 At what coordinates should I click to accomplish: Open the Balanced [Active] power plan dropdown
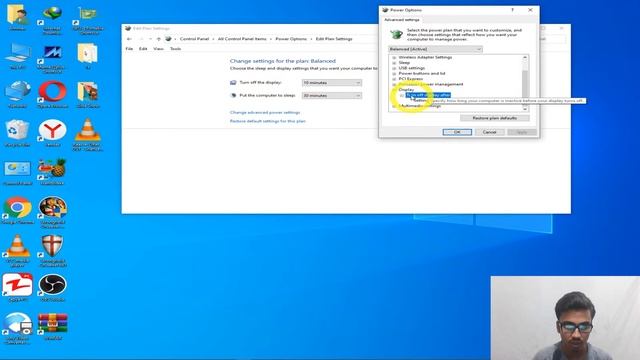435,49
